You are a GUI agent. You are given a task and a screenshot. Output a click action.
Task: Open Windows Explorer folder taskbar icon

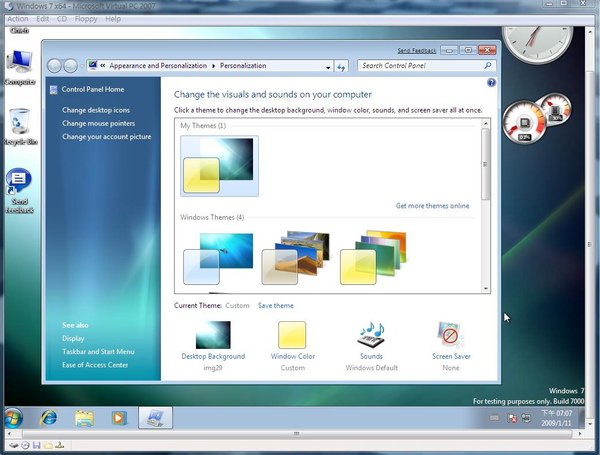(84, 418)
